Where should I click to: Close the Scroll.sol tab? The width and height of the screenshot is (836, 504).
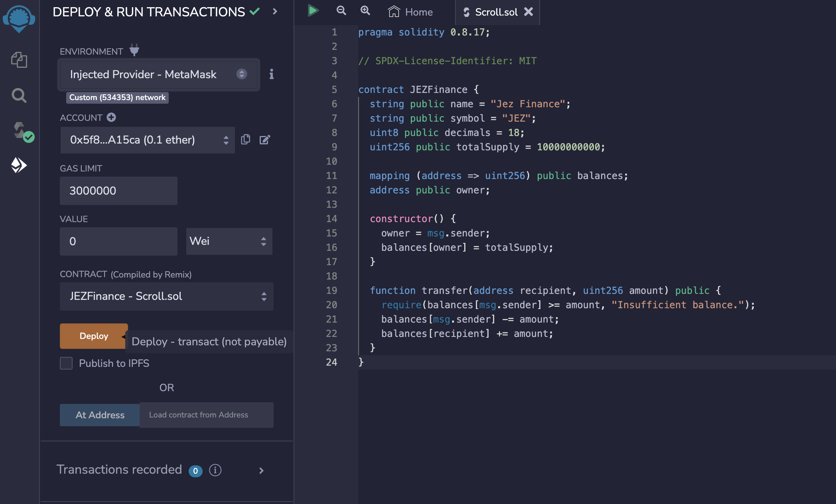(528, 12)
